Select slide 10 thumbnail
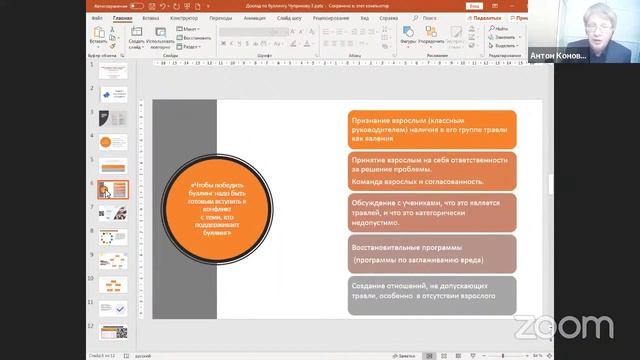 point(113,285)
